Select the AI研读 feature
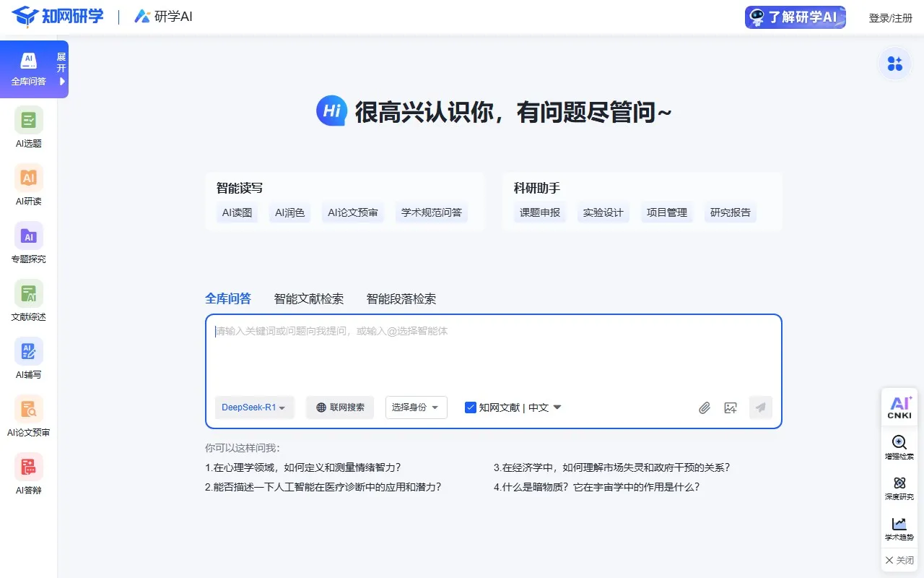This screenshot has height=578, width=924. point(27,185)
